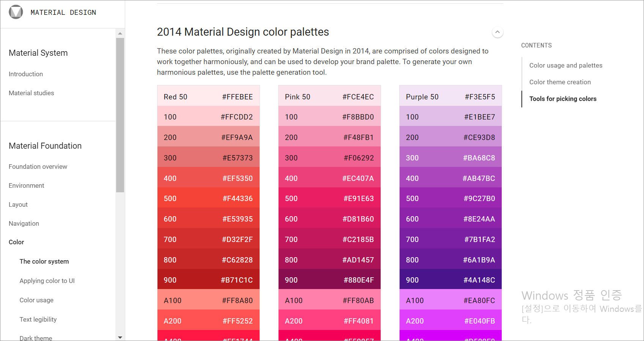Jump to Color theme creation
This screenshot has width=644, height=341.
(x=560, y=82)
